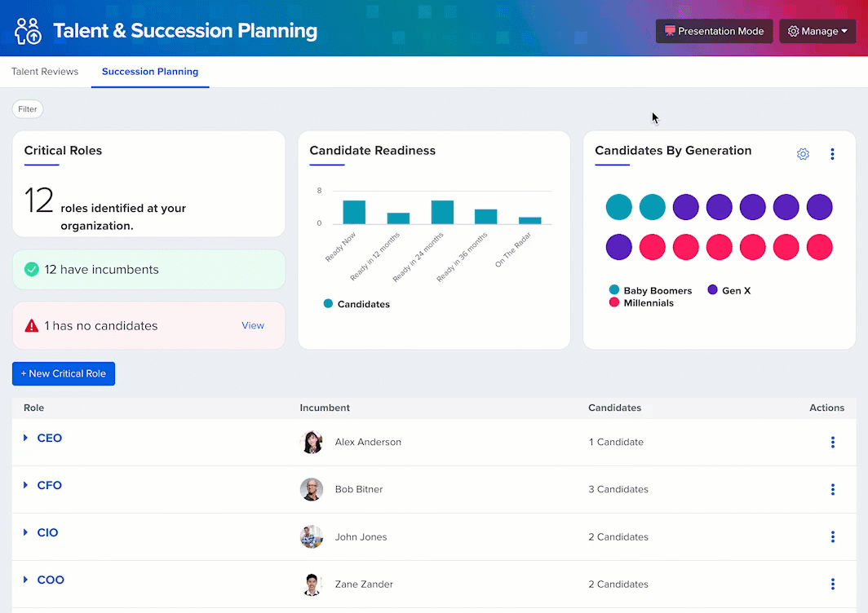The height and width of the screenshot is (613, 868).
Task: Open settings gear on Candidates By Generation
Action: [803, 154]
